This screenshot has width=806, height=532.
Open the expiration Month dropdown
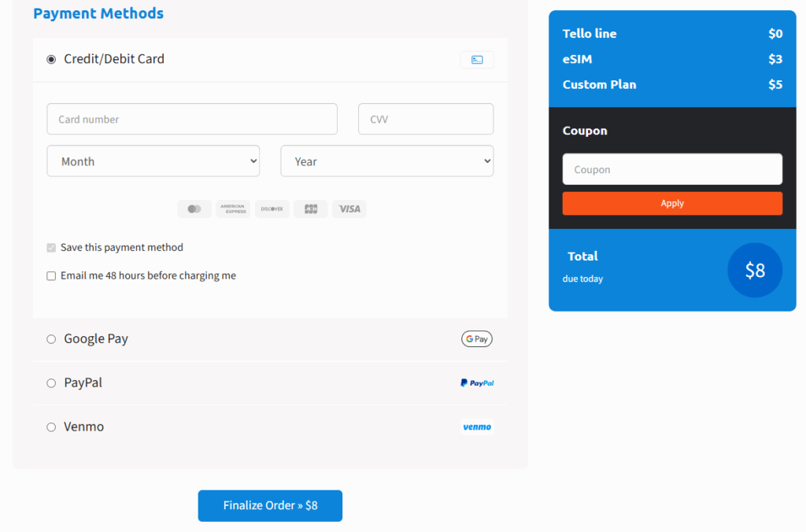click(x=153, y=161)
